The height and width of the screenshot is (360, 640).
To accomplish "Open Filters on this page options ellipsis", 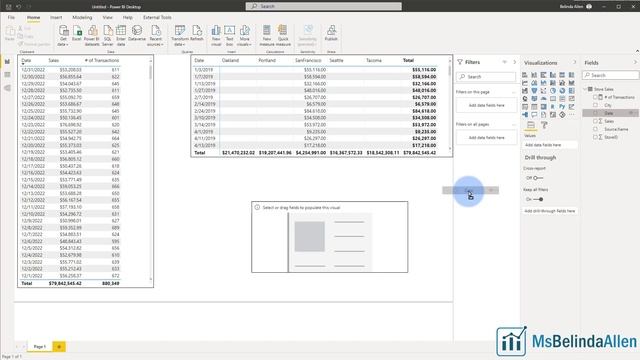I will 513,92.
